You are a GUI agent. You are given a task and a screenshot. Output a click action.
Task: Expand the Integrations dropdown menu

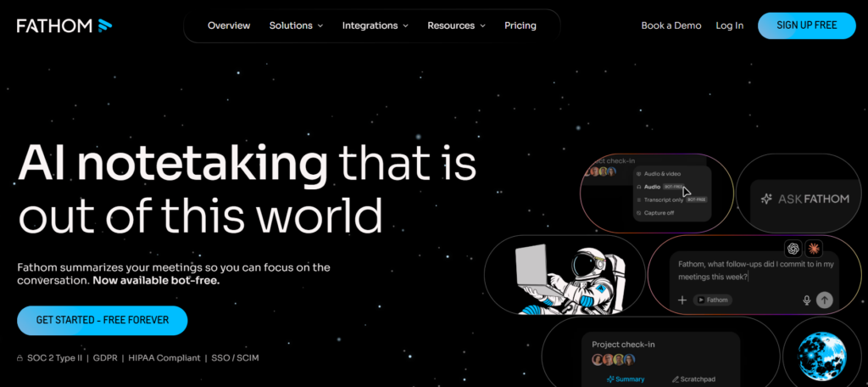tap(376, 25)
